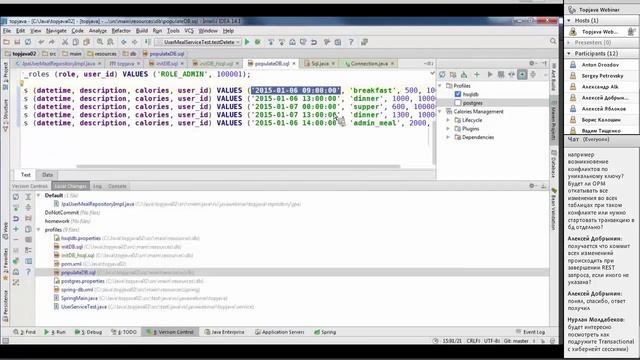Select participant Anton Drozdov
The width and height of the screenshot is (640, 360).
(600, 65)
